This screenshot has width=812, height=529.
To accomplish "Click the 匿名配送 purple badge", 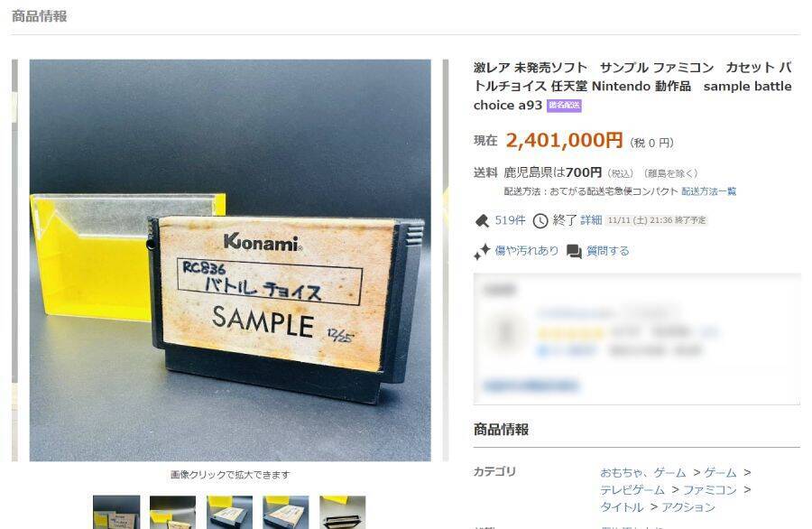I will click(564, 106).
